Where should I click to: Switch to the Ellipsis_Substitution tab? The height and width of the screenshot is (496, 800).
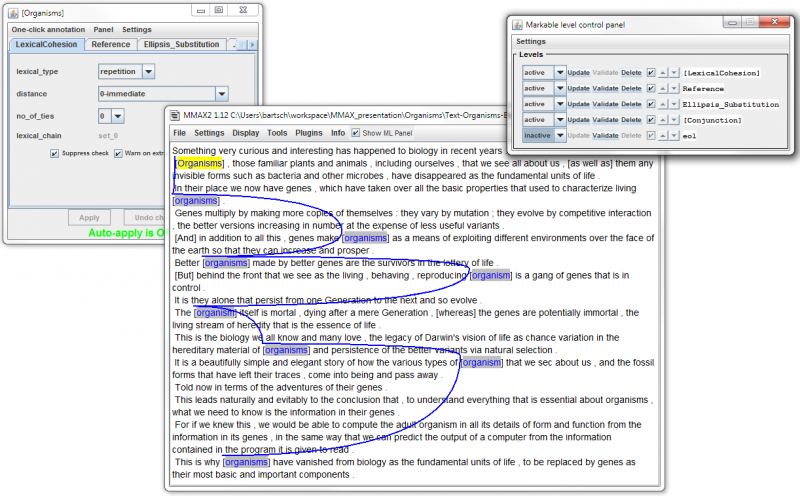(183, 45)
